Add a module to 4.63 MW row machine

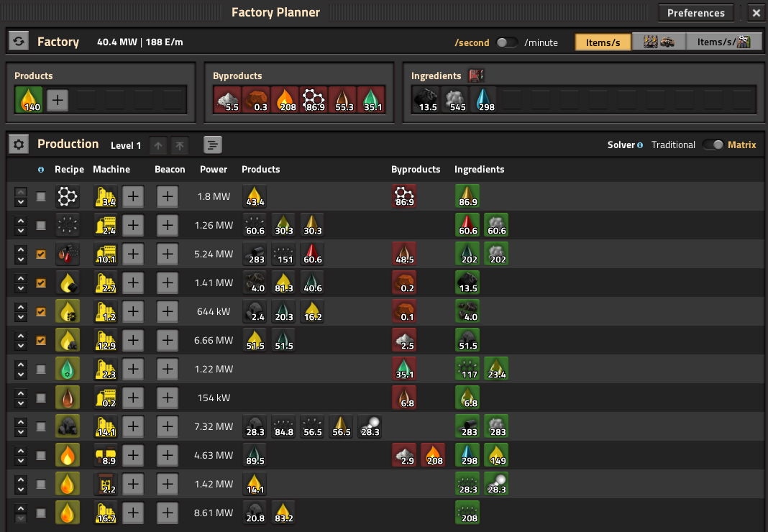click(133, 456)
